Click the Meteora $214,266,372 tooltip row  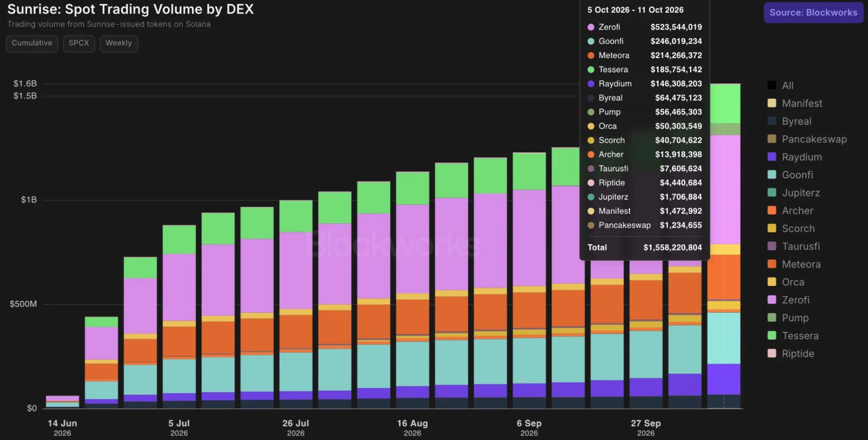[x=645, y=56]
